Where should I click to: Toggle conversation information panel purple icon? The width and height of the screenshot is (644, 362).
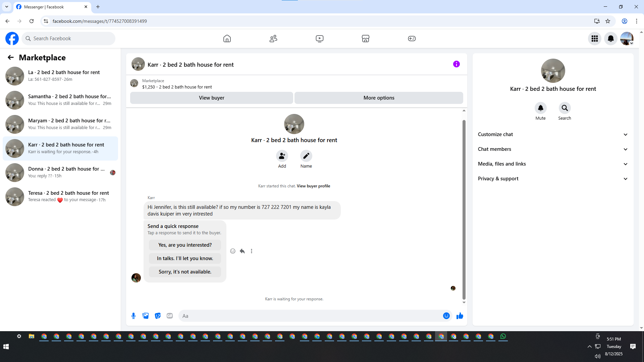tap(456, 64)
